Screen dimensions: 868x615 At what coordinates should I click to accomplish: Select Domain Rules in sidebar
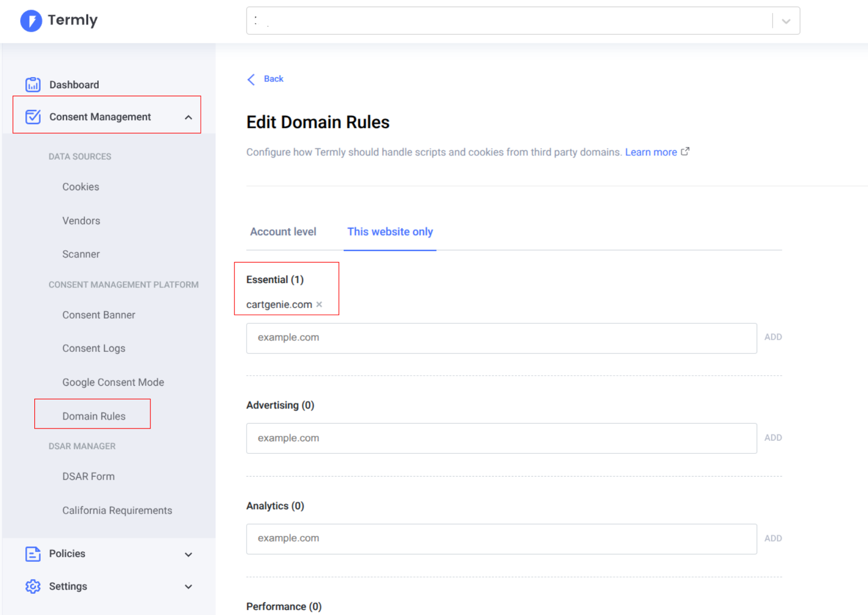point(94,416)
